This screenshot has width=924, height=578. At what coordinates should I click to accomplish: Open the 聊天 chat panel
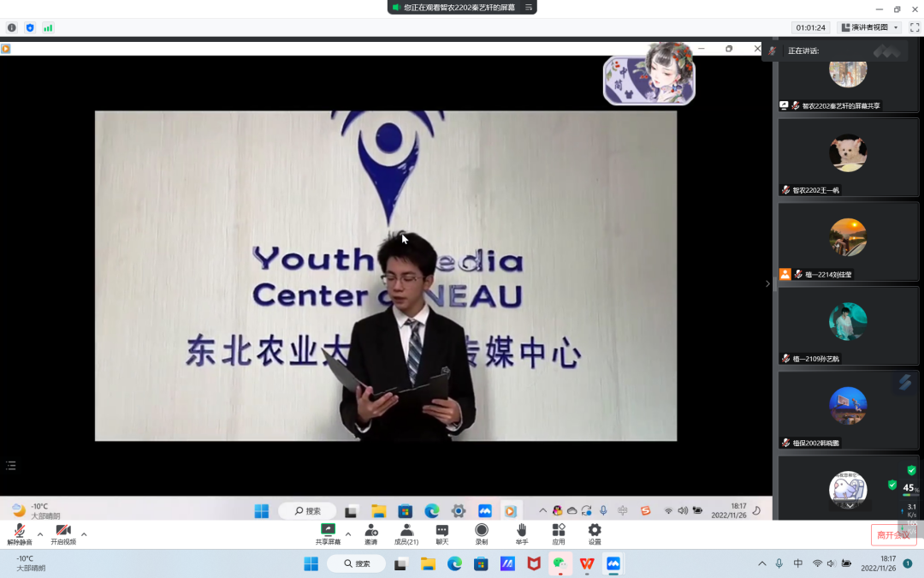tap(442, 533)
